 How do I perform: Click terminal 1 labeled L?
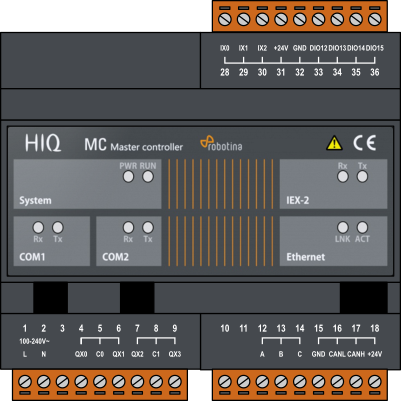(x=25, y=382)
